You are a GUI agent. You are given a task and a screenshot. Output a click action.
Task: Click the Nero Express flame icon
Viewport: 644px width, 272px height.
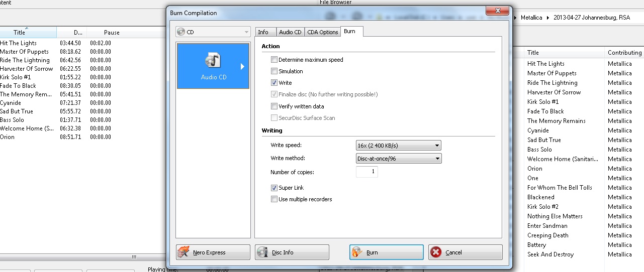click(185, 252)
